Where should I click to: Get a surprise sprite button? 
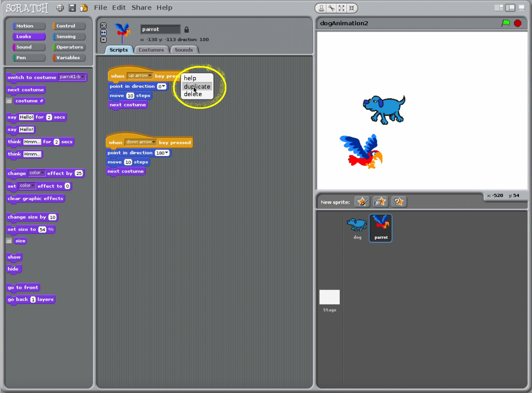tap(399, 202)
